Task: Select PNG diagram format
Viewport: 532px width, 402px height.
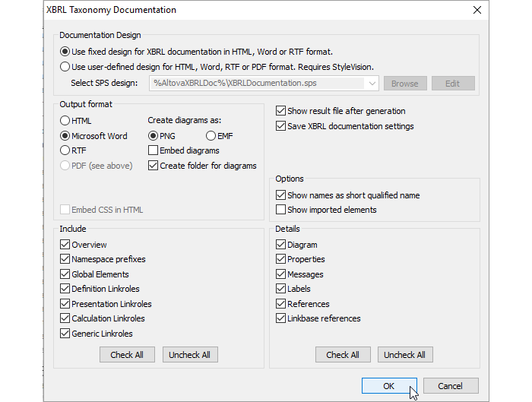Action: coord(154,136)
